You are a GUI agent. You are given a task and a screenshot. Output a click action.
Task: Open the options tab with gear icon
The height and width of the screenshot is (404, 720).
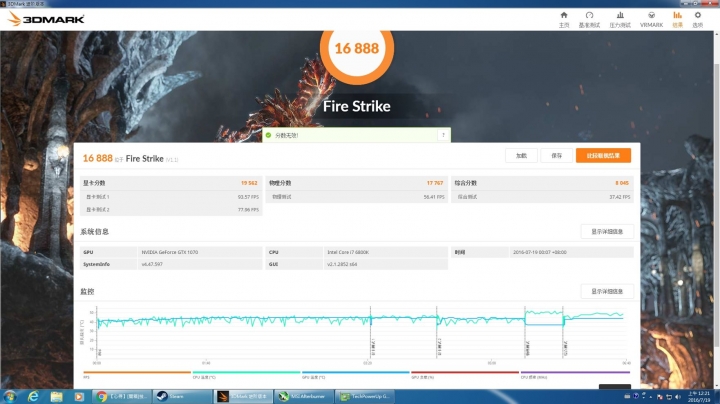(x=698, y=20)
